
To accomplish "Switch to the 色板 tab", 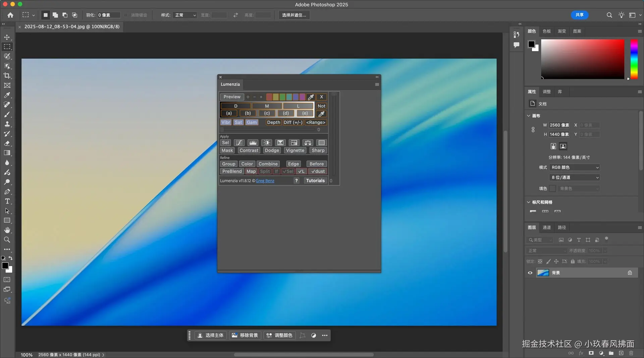I will pos(546,31).
